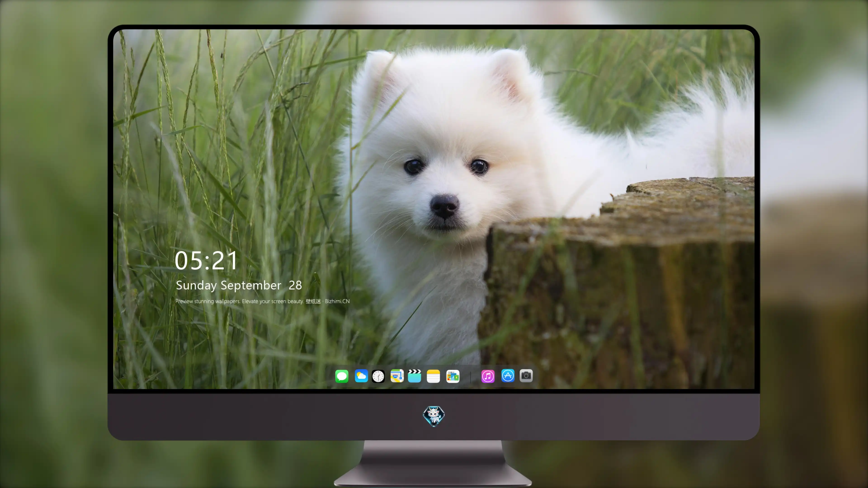The height and width of the screenshot is (488, 868).
Task: Launch the Weather app from the dock
Action: 361,376
